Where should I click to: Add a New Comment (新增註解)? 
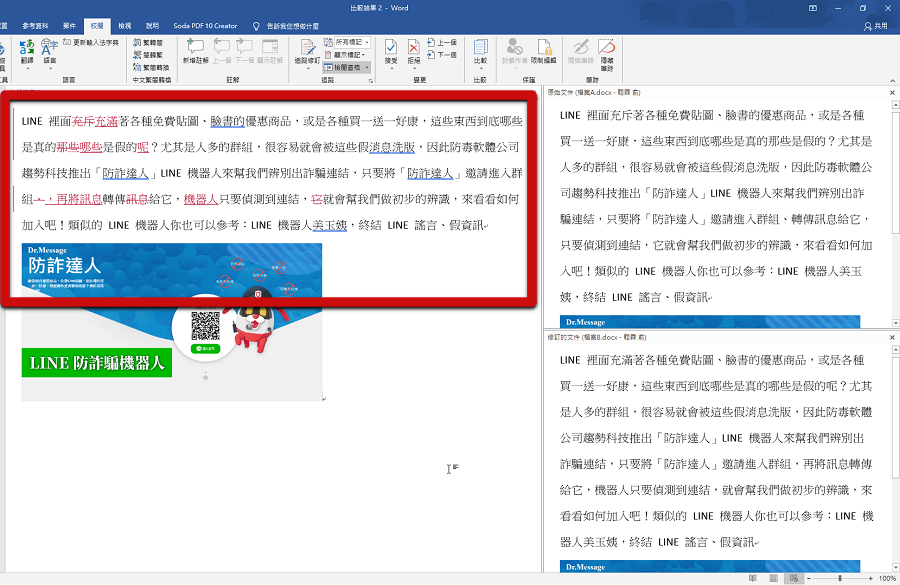[195, 51]
